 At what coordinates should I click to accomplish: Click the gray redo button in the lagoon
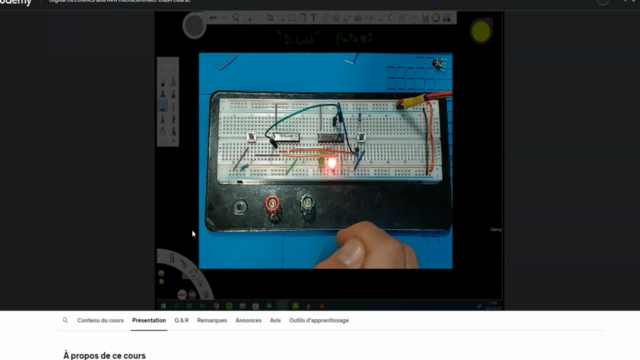click(192, 295)
